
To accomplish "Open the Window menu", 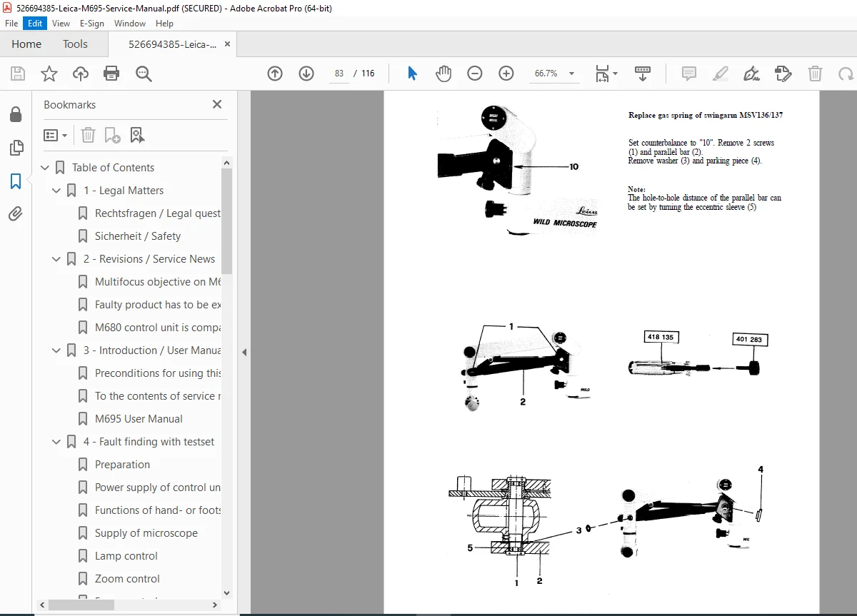I will [x=130, y=24].
